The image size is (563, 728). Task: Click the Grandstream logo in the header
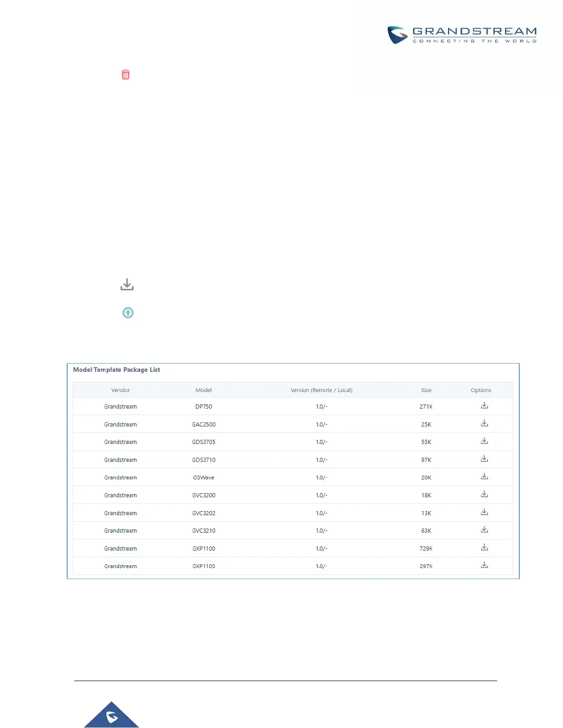point(462,35)
